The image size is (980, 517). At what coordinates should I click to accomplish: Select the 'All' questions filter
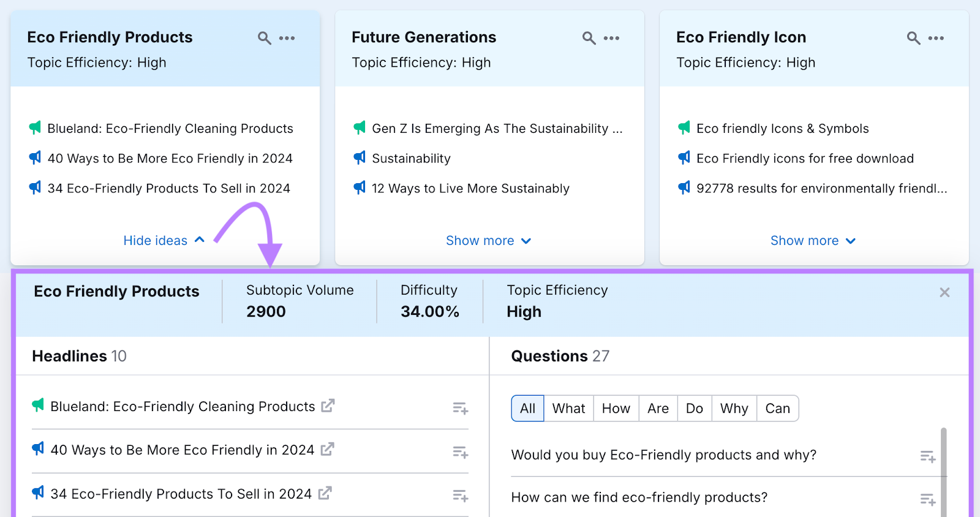click(527, 409)
